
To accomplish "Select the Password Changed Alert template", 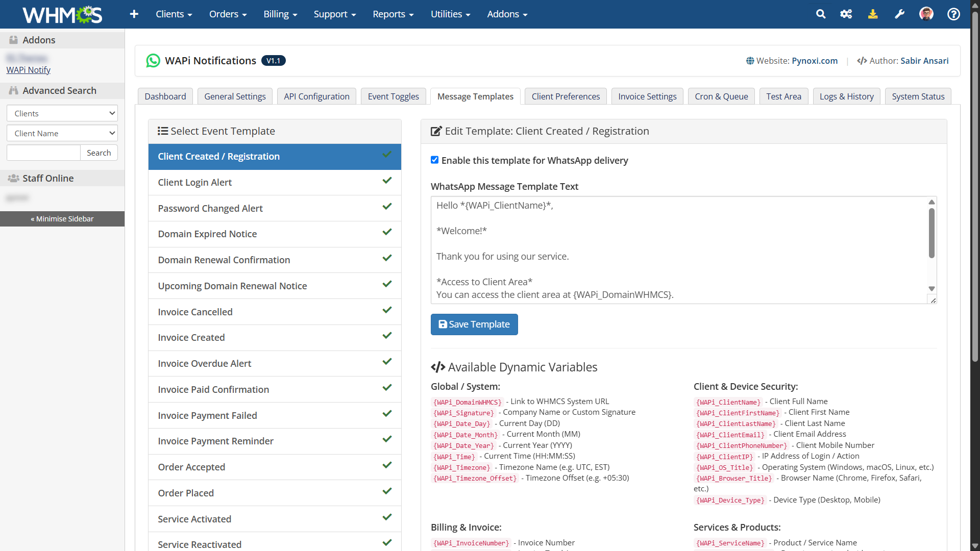I will click(275, 208).
